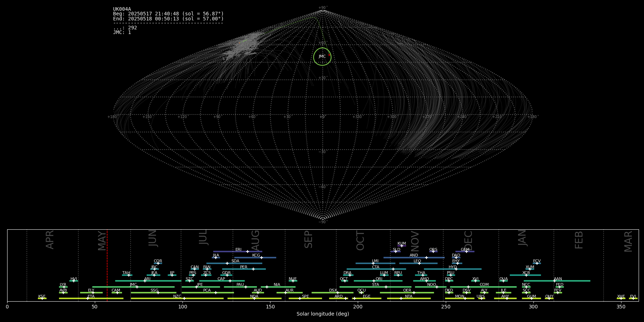Click the KSE shower bar label
644x322 pixels.
(42, 297)
